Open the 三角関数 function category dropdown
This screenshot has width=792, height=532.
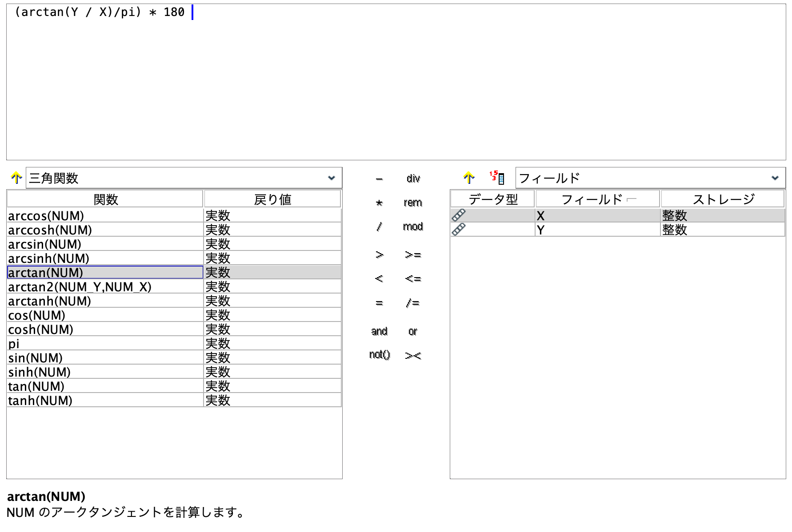coord(332,178)
